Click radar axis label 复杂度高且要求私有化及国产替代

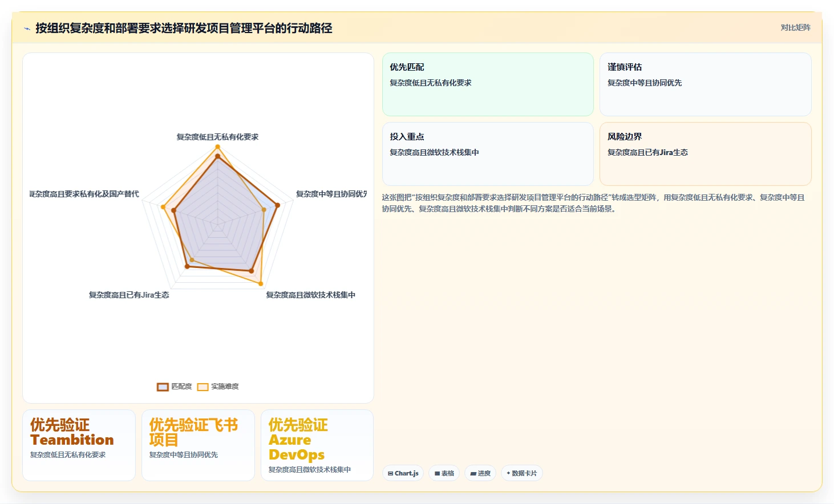click(84, 194)
